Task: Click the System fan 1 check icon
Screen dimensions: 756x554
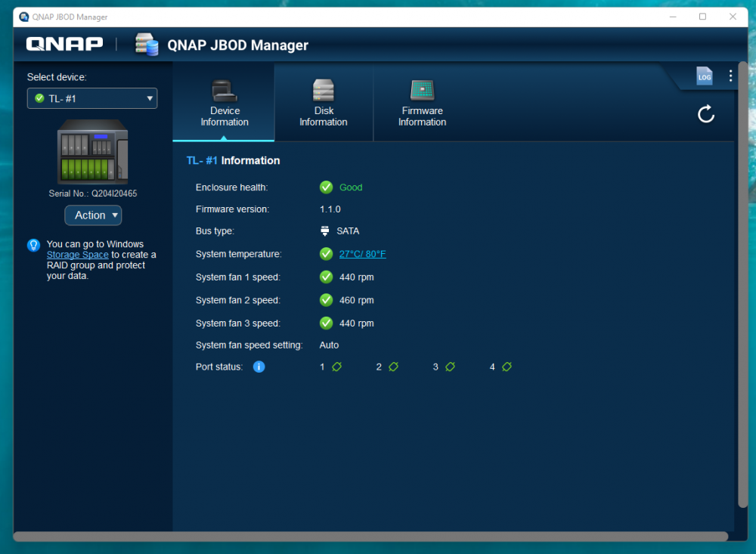Action: tap(327, 277)
